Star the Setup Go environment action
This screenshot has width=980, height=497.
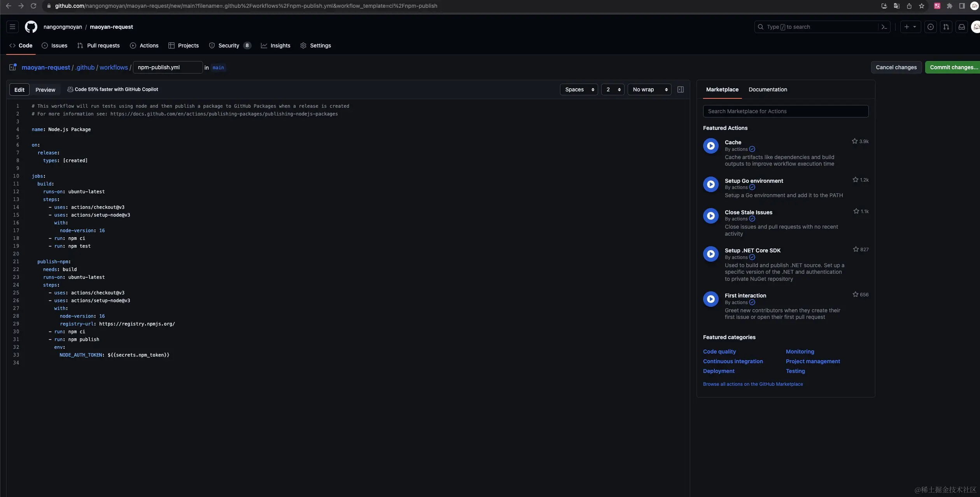855,180
